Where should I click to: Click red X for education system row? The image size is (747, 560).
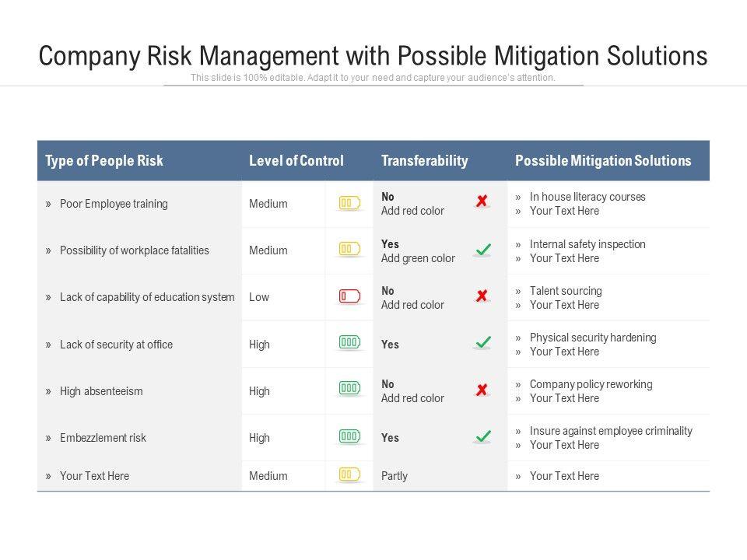[x=482, y=296]
